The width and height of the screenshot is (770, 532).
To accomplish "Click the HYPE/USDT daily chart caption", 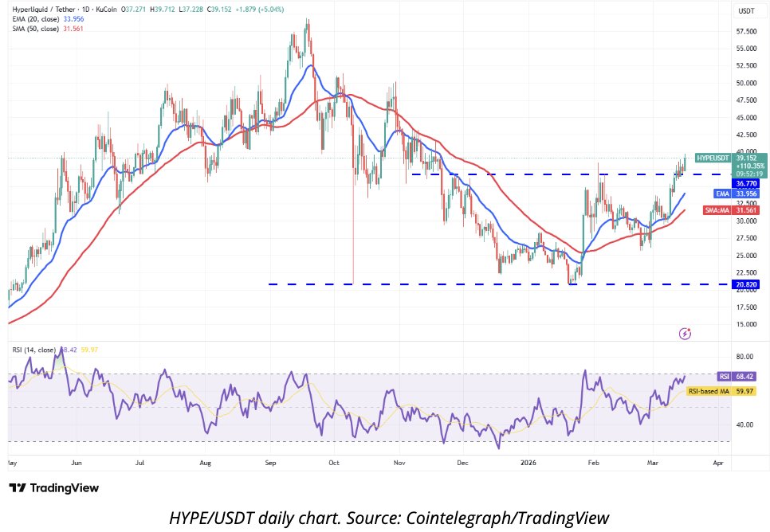I will pos(389,518).
